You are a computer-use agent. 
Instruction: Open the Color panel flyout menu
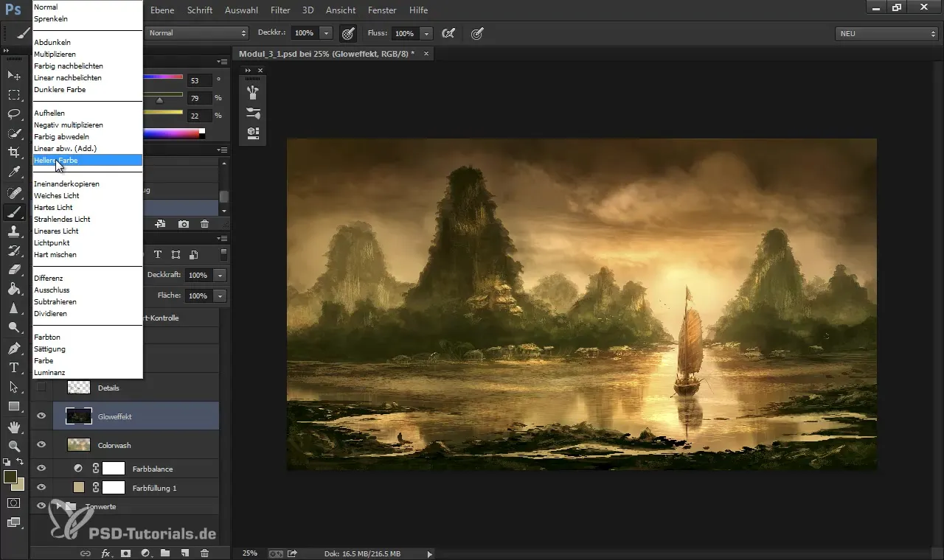(x=222, y=62)
